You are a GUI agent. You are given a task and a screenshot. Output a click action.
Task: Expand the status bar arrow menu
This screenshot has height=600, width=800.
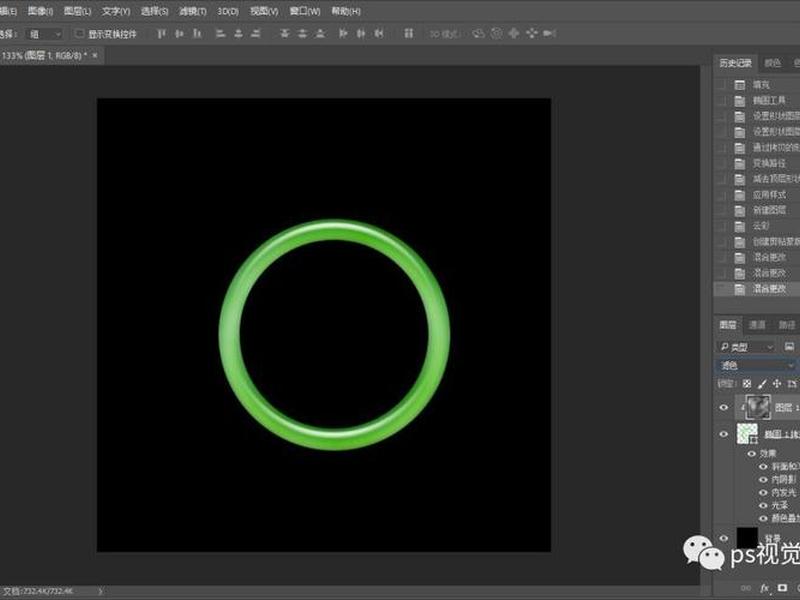[x=100, y=591]
